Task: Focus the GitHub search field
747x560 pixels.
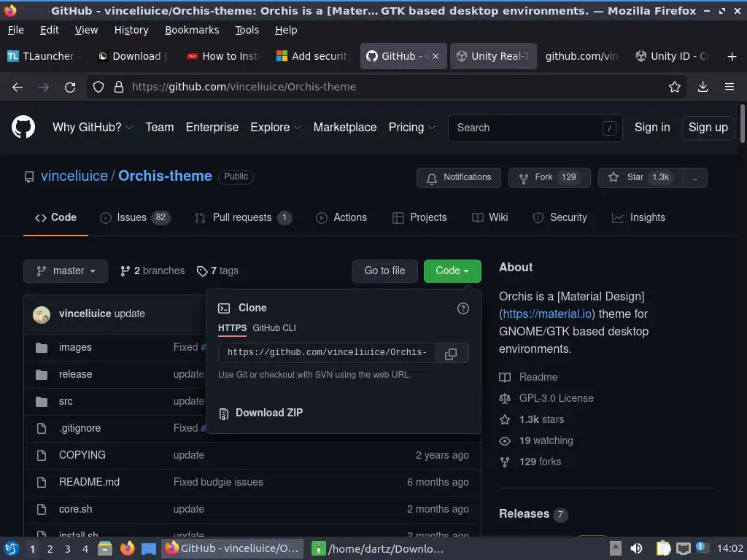Action: 535,128
